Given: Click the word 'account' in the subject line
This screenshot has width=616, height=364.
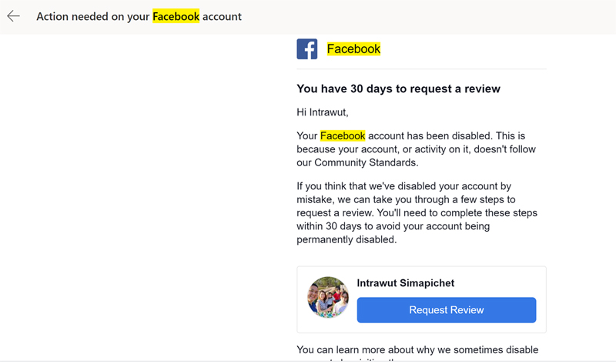Looking at the screenshot, I should point(222,16).
